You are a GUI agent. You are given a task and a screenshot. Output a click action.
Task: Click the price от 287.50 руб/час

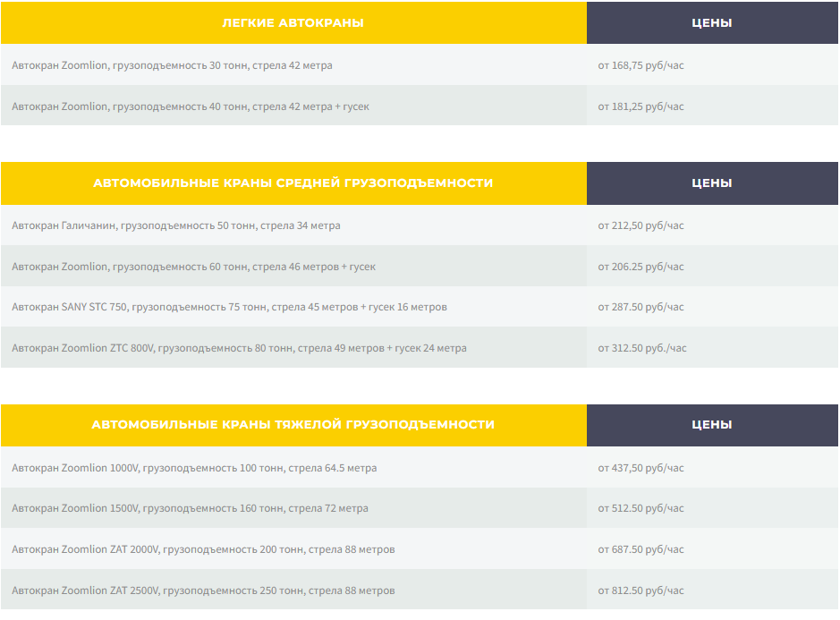point(641,307)
